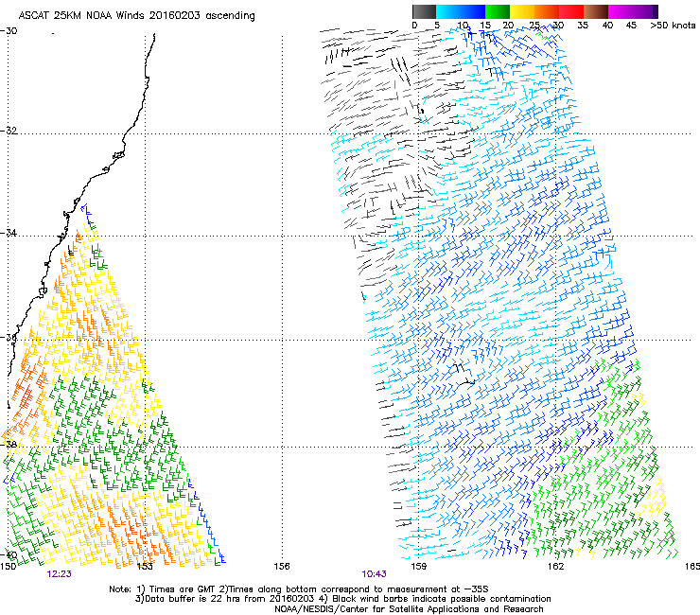Screen dimensions: 700x615
Task: Click the '-32' latitude axis label
Action: (x=9, y=131)
